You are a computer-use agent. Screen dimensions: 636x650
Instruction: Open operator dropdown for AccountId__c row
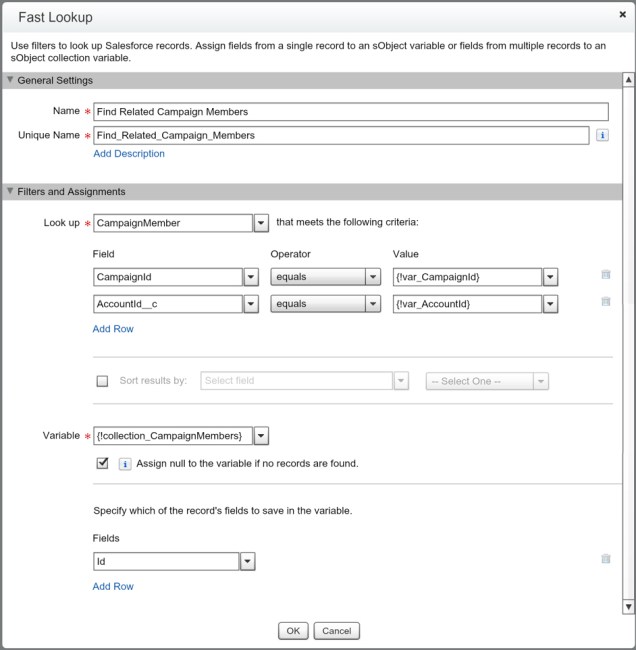[x=373, y=304]
